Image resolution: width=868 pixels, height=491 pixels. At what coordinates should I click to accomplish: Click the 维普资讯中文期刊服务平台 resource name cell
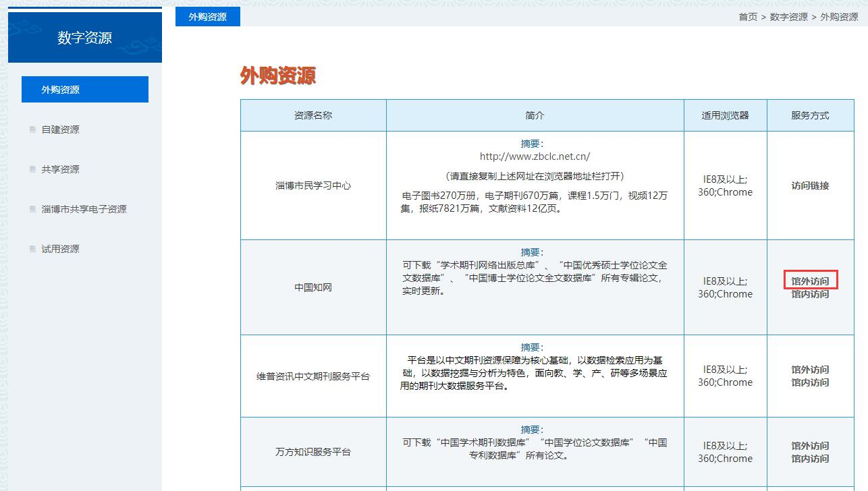point(313,376)
